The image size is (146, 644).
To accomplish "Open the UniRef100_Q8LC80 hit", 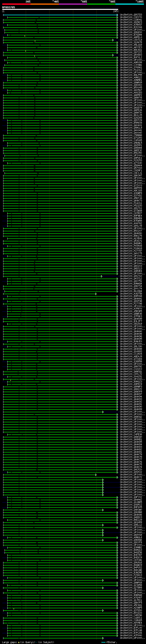I will point(131,347).
